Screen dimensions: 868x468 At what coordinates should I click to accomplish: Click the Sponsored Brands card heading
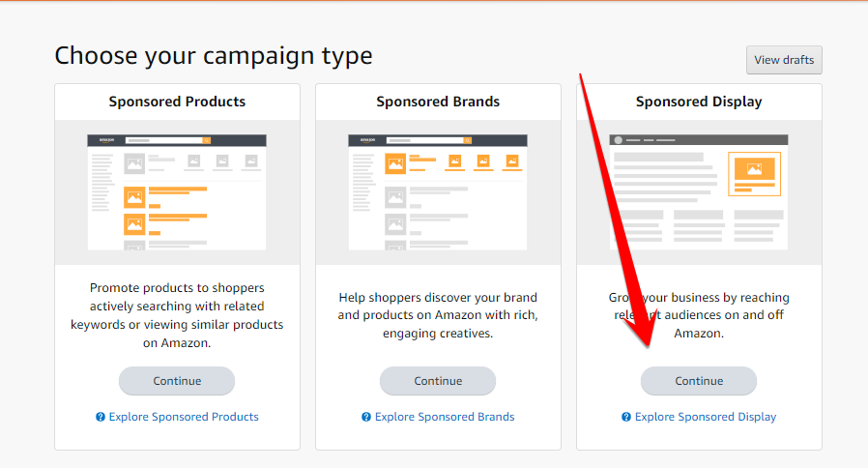(x=438, y=102)
